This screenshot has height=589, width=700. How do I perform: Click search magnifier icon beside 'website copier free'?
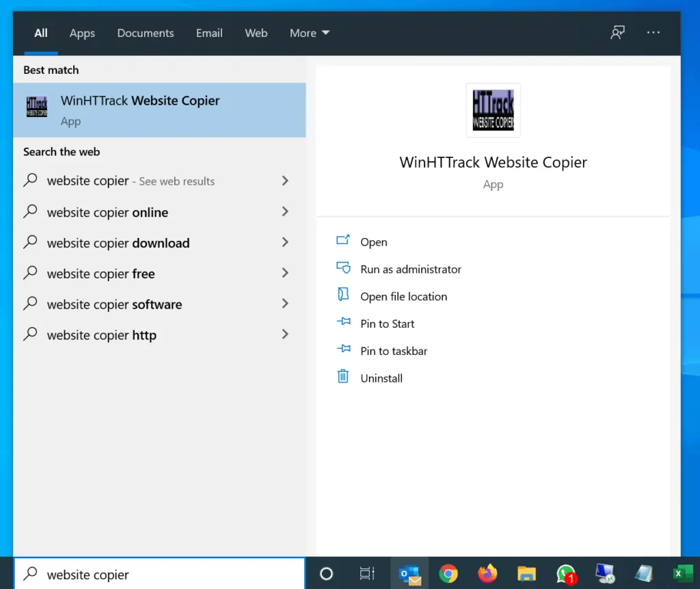30,272
